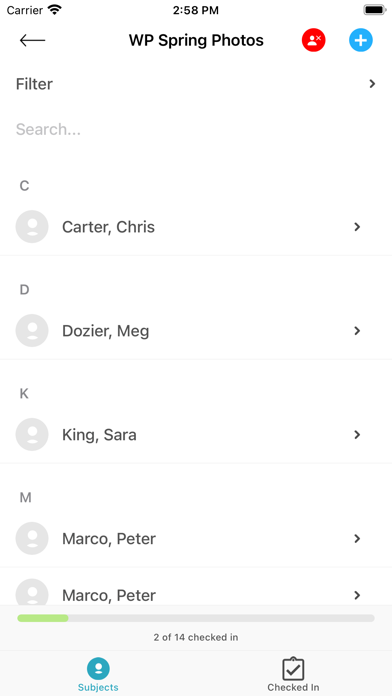Select the Subjects person icon
The image size is (392, 696).
(98, 669)
